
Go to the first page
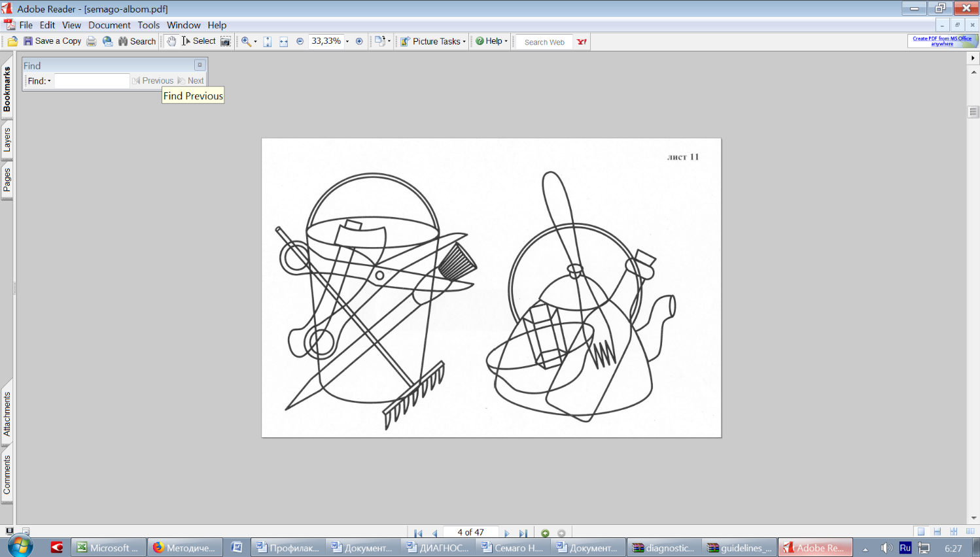(x=418, y=533)
